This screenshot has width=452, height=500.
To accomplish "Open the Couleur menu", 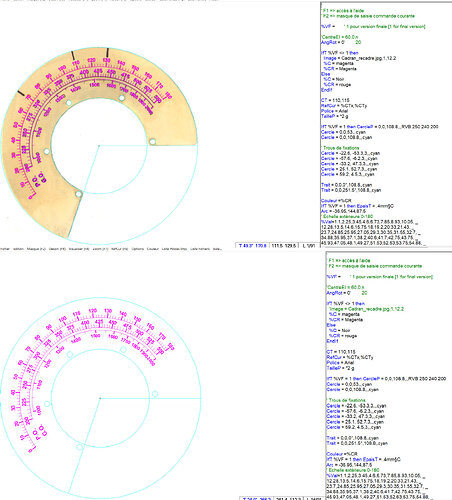I will 153,249.
